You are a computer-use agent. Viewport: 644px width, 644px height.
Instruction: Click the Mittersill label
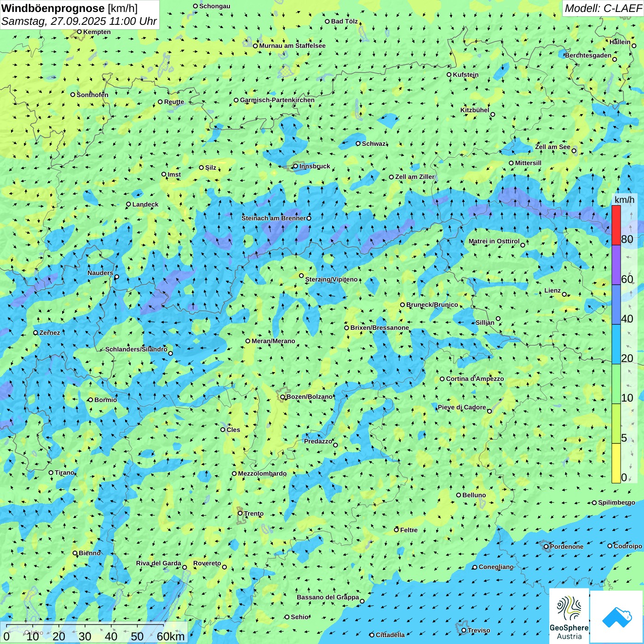[x=528, y=163]
